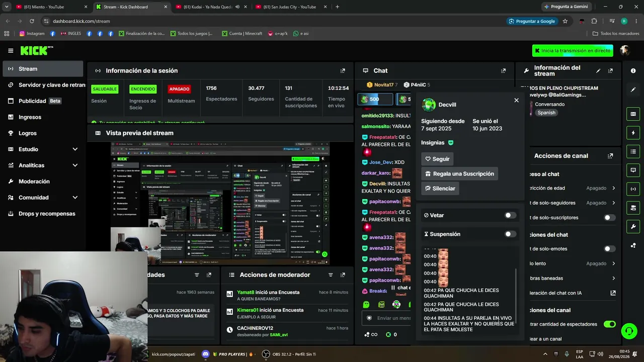Open the Kick hamburger menu
Screen dimensions: 644x362
click(x=11, y=50)
